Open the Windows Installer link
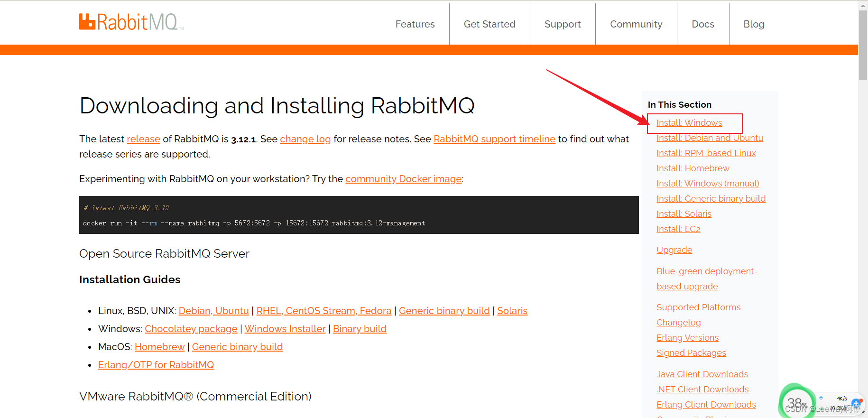This screenshot has height=418, width=868. [285, 329]
